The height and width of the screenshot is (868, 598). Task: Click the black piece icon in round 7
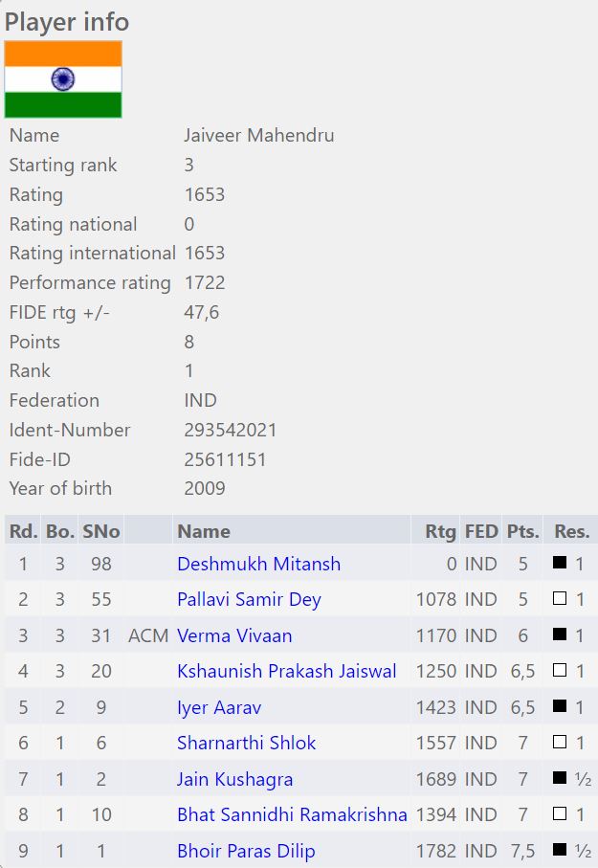tap(561, 779)
